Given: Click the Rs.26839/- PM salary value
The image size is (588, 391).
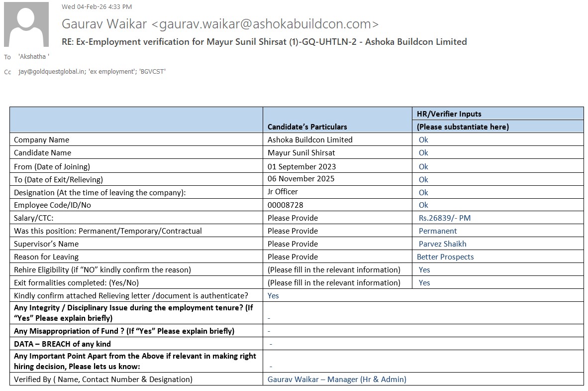Looking at the screenshot, I should click(x=444, y=218).
